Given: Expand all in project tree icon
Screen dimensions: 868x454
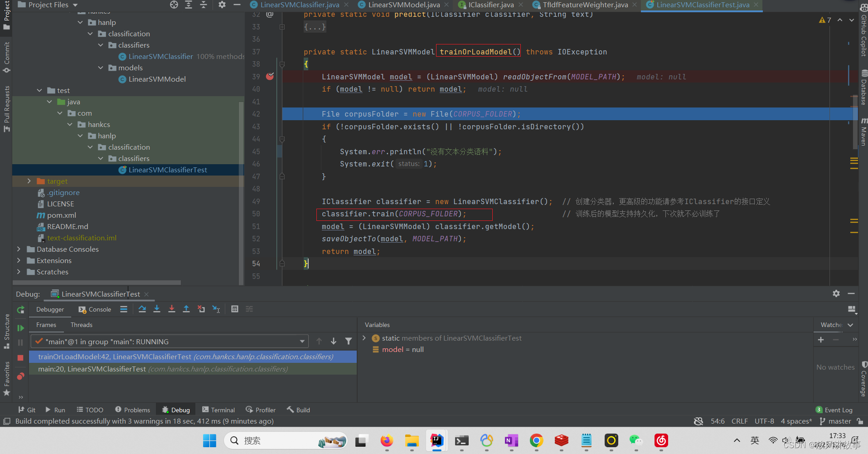Looking at the screenshot, I should (189, 5).
